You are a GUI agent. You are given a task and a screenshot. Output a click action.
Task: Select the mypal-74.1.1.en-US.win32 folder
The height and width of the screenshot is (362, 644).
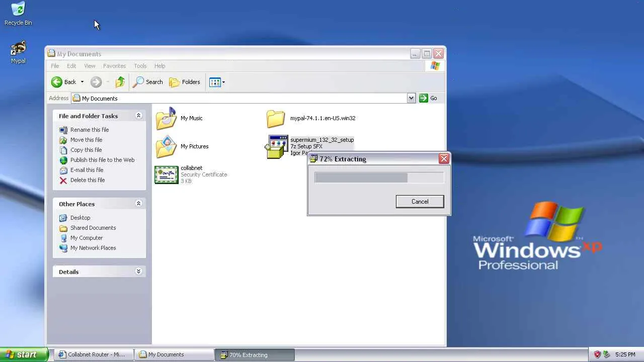tap(276, 118)
